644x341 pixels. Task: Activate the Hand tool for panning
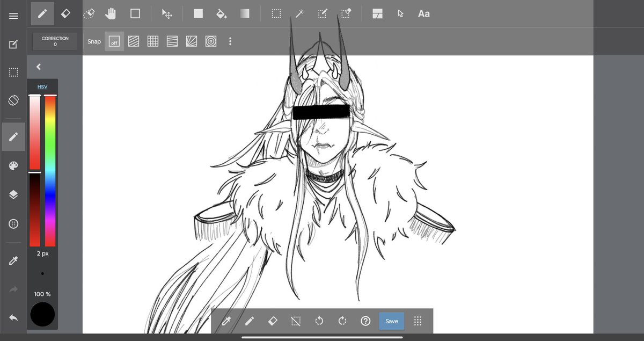111,13
